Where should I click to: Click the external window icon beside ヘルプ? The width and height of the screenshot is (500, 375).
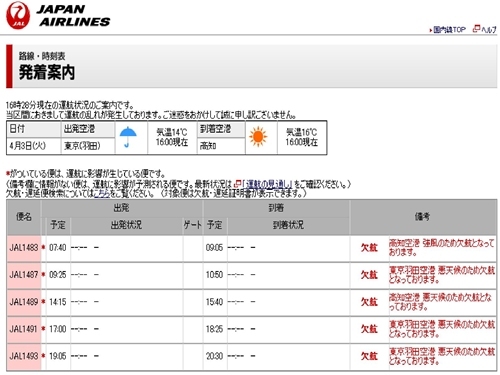point(476,29)
